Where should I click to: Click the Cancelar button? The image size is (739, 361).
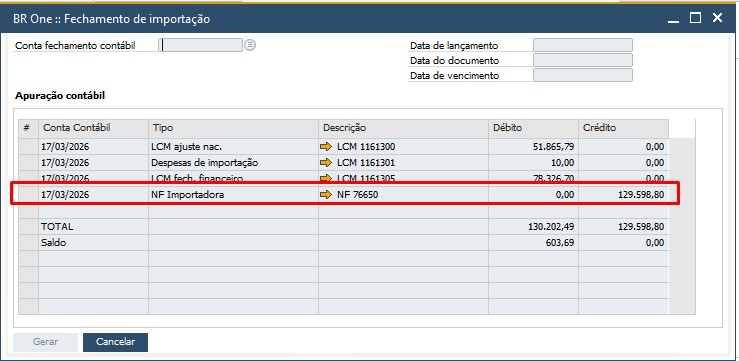coord(115,342)
